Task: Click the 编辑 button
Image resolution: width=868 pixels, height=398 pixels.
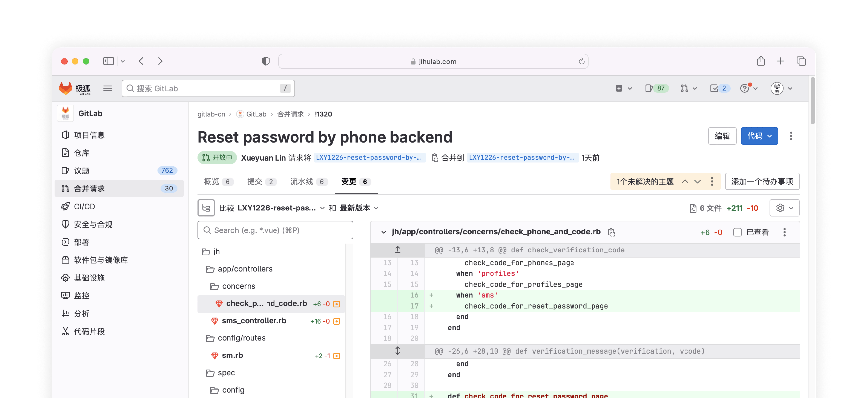Action: [x=722, y=136]
